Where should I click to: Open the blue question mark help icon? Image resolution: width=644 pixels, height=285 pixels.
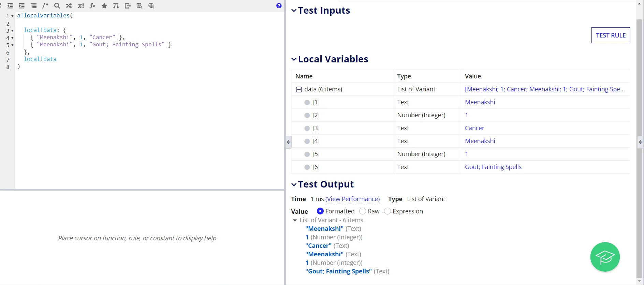[x=279, y=6]
